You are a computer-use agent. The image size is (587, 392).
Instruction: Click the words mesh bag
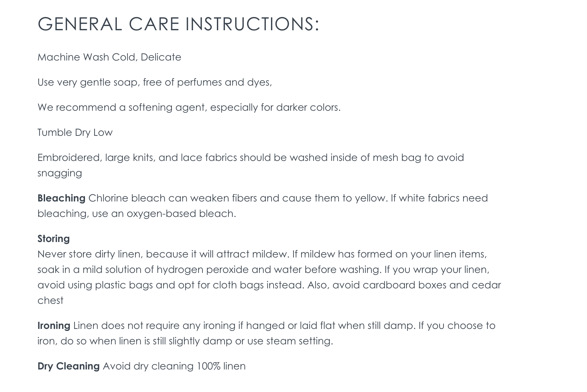(396, 158)
